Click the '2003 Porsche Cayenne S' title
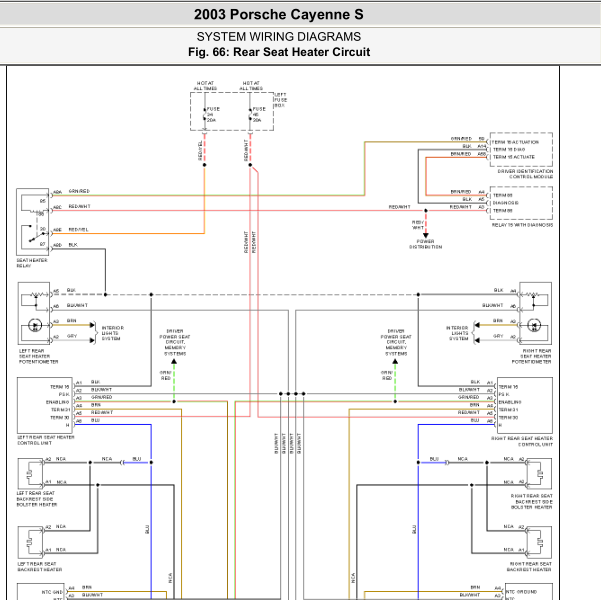 pyautogui.click(x=279, y=15)
